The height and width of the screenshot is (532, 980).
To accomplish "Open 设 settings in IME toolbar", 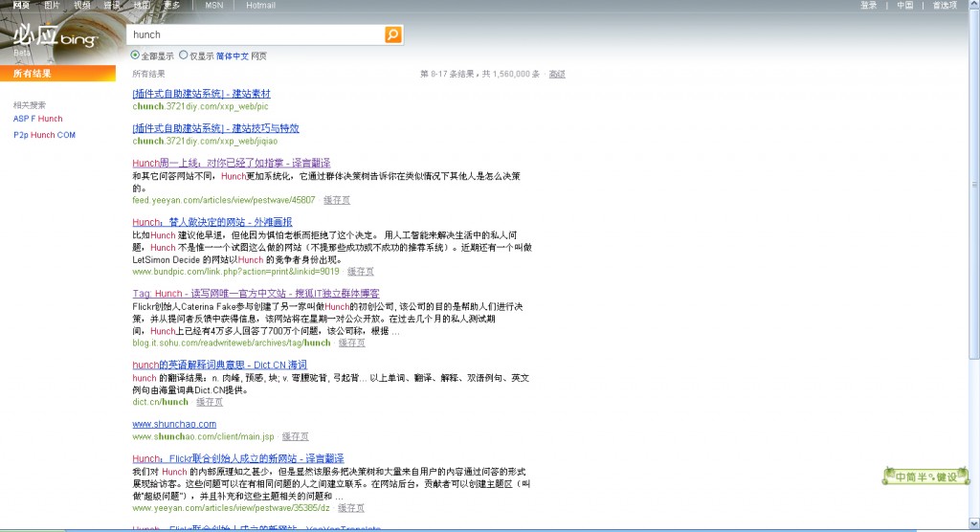I will pos(950,477).
